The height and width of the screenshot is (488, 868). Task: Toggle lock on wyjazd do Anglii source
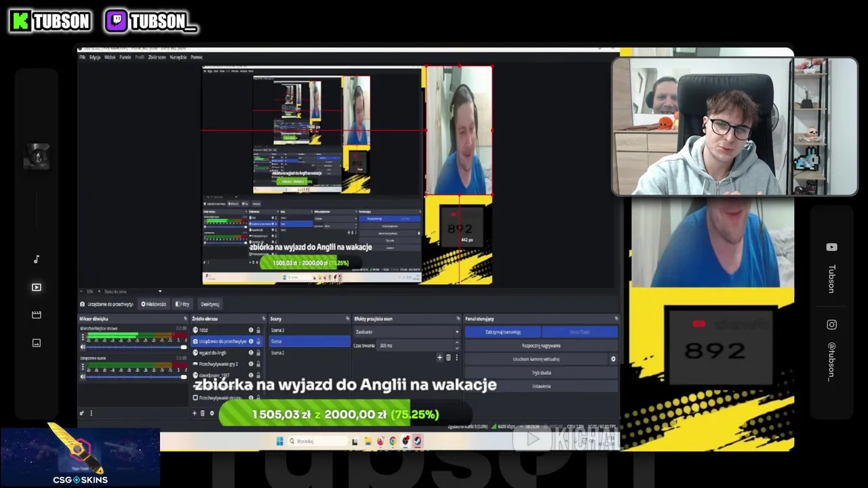coord(258,352)
